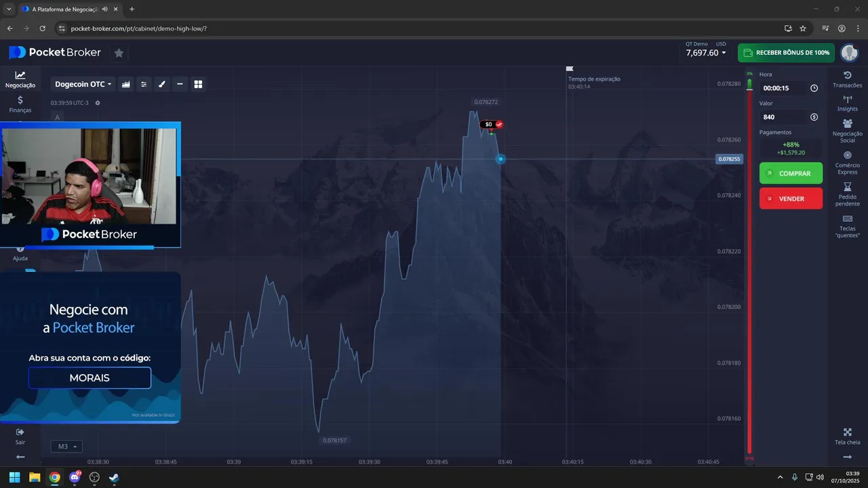Open the Insights panel
Screen dimensions: 868x488
[x=847, y=103]
